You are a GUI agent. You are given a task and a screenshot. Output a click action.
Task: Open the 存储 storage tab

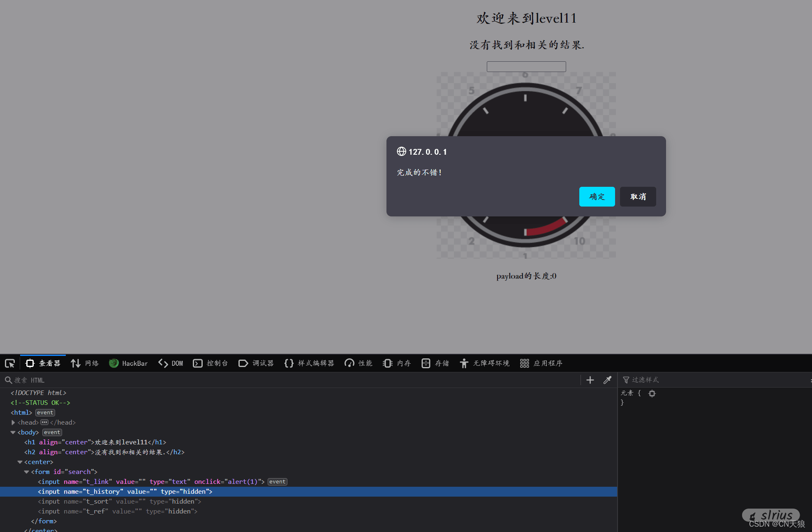pos(435,363)
